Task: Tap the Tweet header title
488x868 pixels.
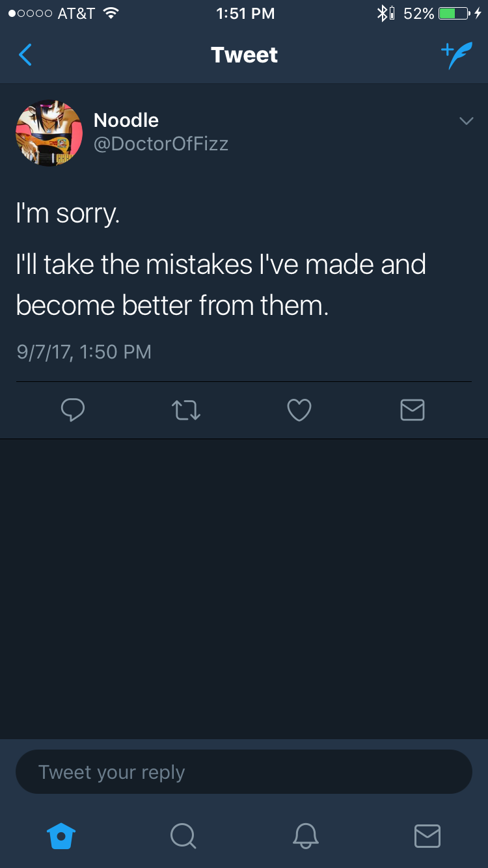Action: pyautogui.click(x=244, y=55)
